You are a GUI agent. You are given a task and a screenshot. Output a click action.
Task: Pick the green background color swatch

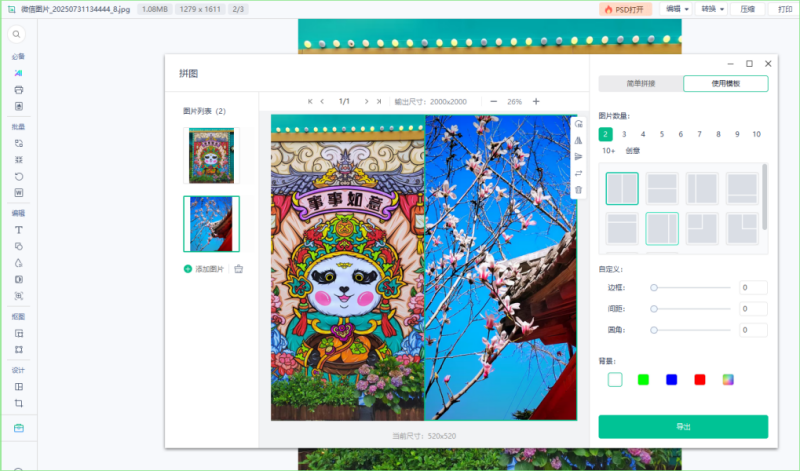point(643,380)
